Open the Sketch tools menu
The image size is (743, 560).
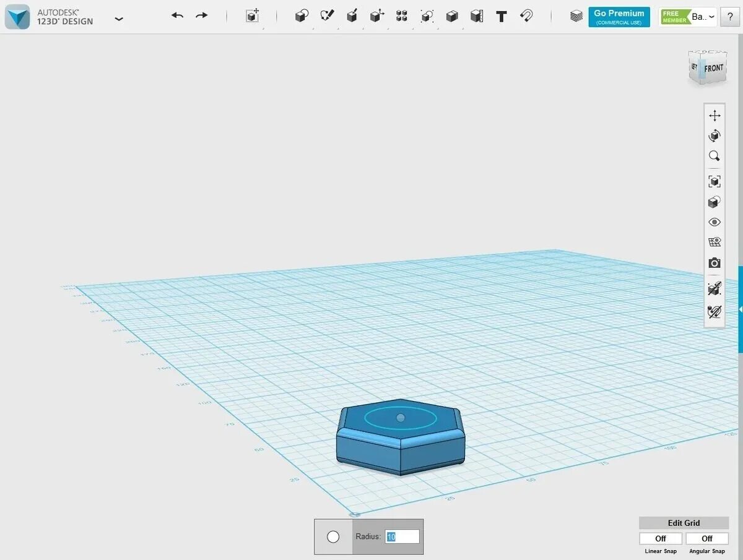tap(327, 17)
